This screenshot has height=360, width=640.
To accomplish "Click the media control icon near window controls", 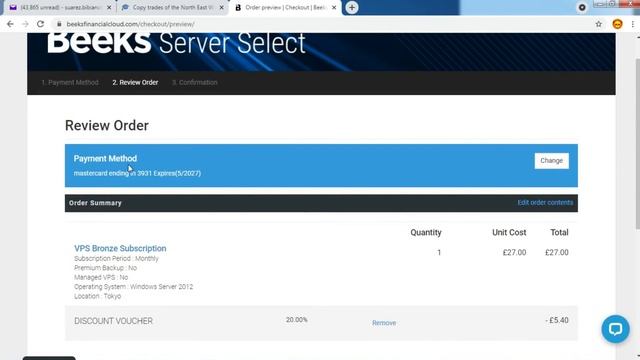I will 582,7.
